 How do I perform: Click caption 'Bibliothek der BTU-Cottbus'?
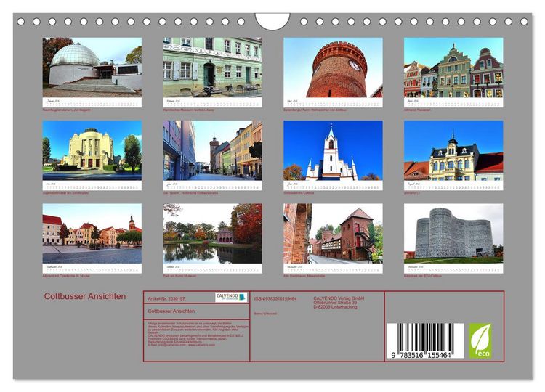(423, 276)
